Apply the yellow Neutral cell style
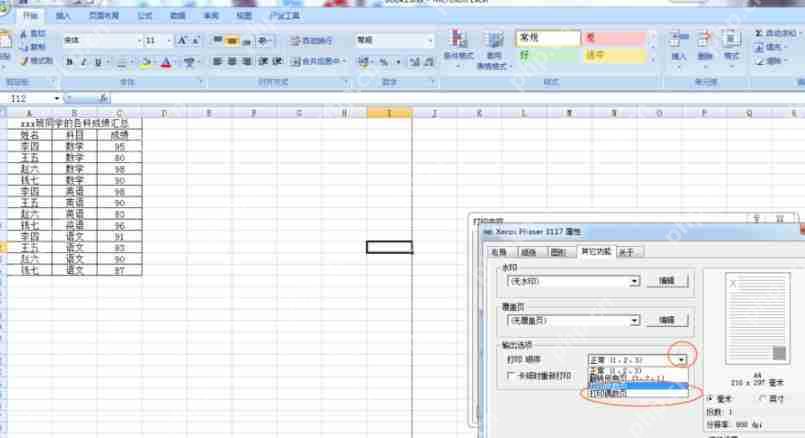This screenshot has height=438, width=805. pos(614,55)
